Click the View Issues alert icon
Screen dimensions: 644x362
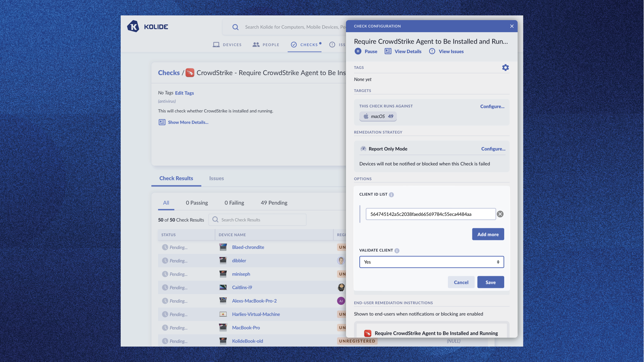(432, 51)
